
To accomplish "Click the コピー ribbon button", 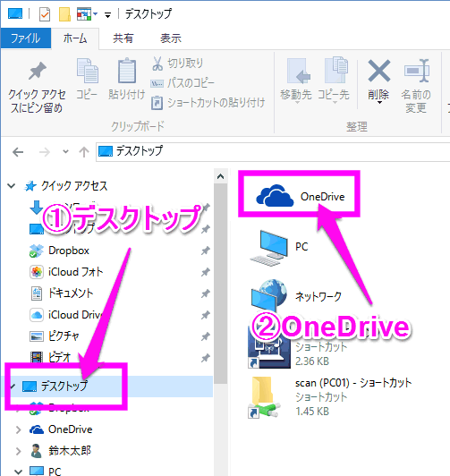I will [87, 80].
